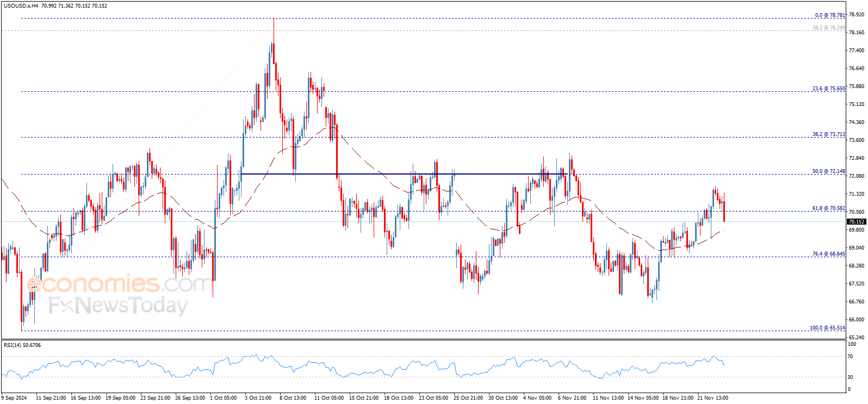Viewport: 868px width, 404px height.
Task: Click the 100.0 @ 65.514 Fibonacci label
Action: 828,328
